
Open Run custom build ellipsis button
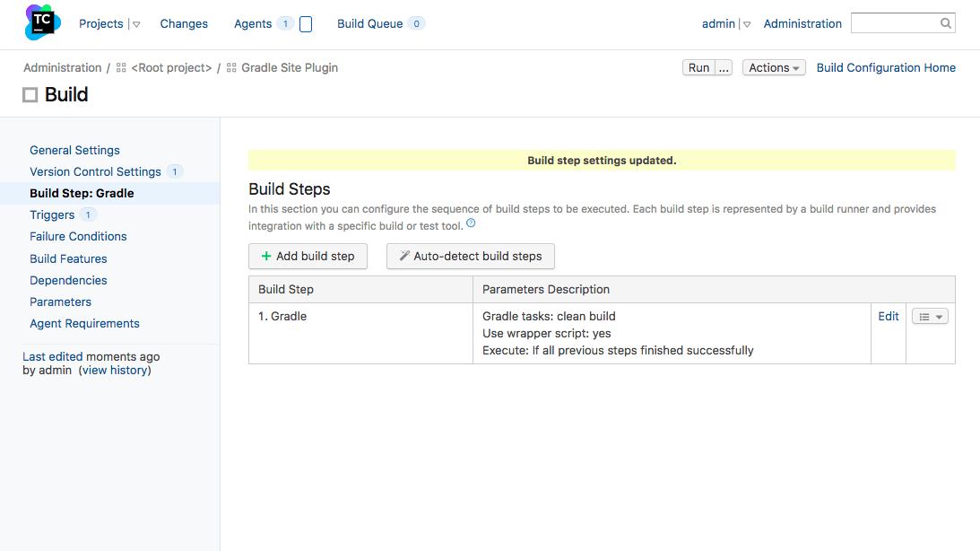click(724, 68)
